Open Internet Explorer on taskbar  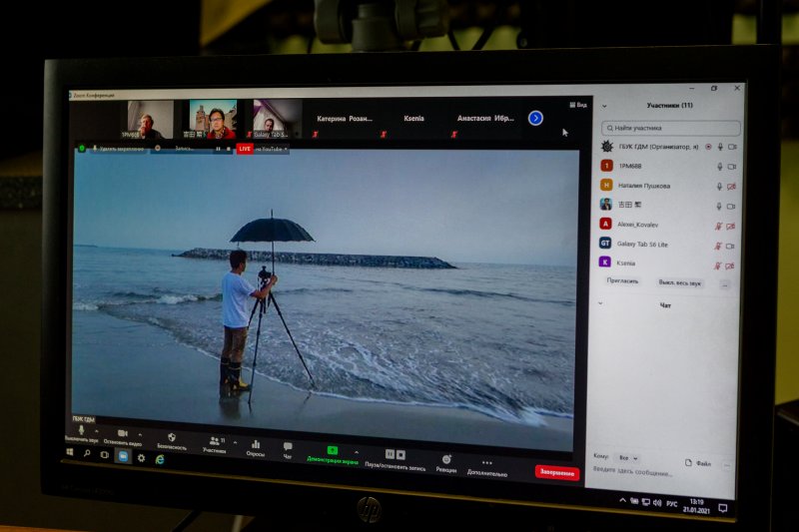click(160, 459)
